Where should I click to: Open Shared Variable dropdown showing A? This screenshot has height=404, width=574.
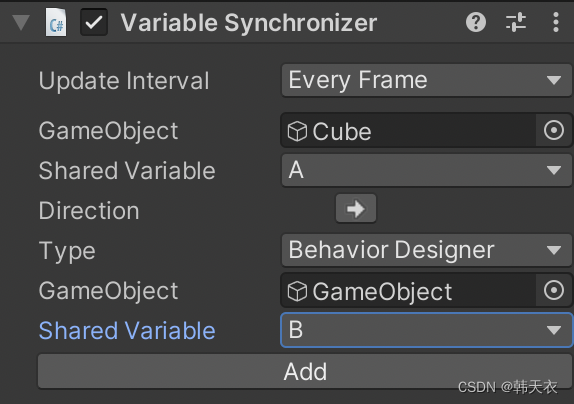coord(426,170)
